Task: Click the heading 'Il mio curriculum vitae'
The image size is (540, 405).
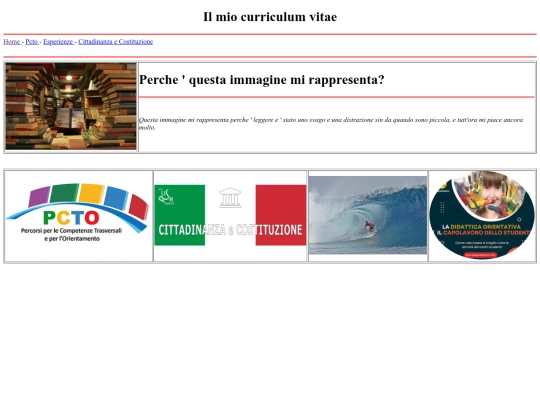Action: 270,17
